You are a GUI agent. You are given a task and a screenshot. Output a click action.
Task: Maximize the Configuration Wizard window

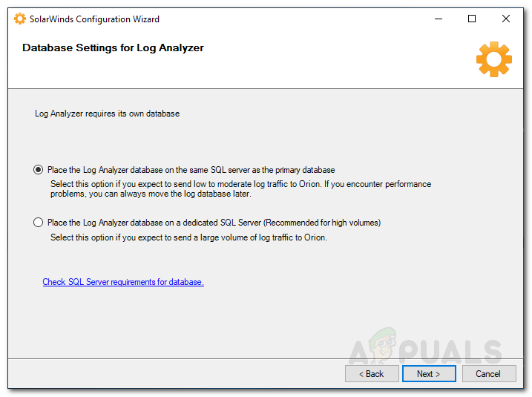point(472,19)
